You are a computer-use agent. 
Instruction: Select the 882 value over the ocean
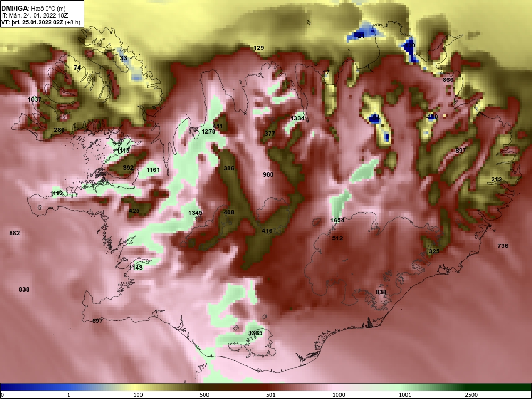[14, 233]
